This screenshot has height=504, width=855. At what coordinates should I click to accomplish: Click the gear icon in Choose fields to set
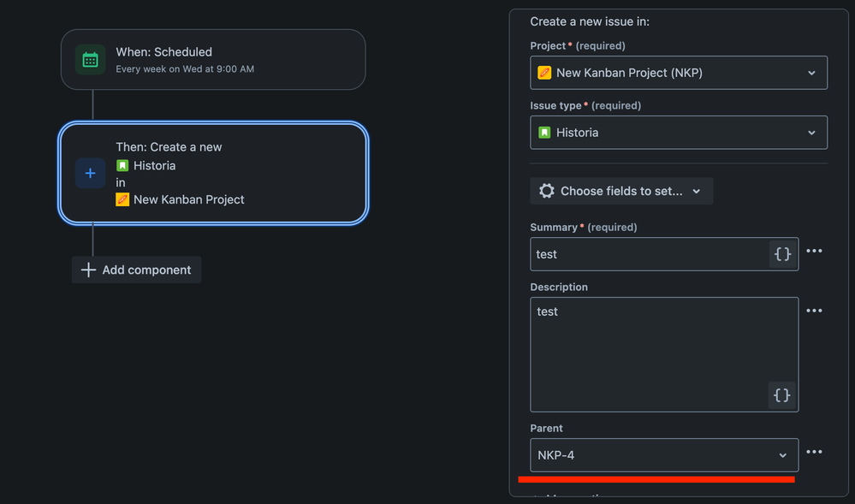[x=546, y=191]
